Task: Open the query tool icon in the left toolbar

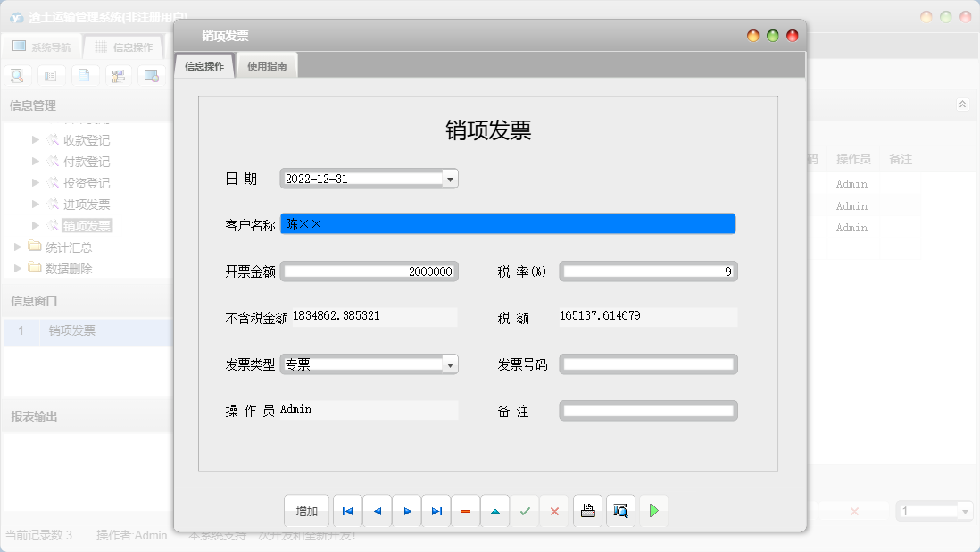Action: (x=18, y=75)
